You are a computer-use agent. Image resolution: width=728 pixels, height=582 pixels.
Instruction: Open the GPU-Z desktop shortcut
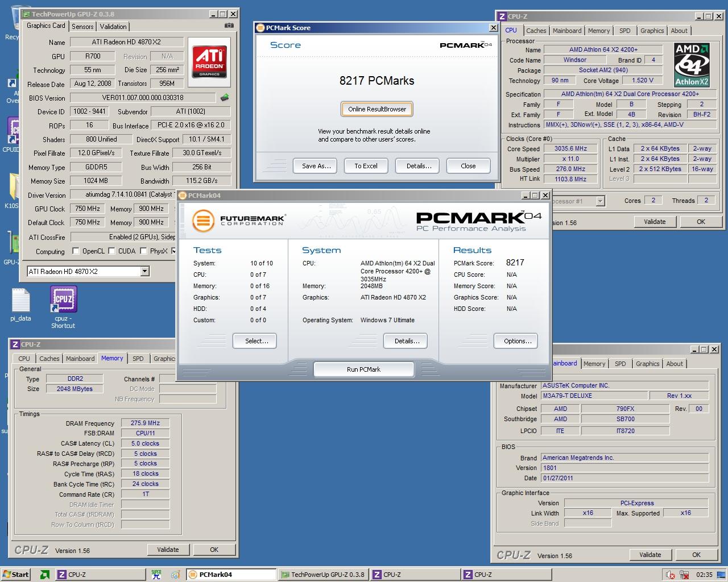(x=11, y=248)
